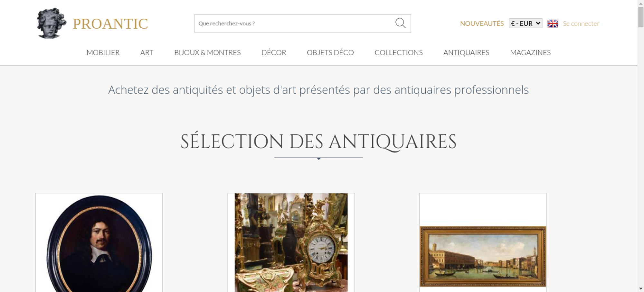This screenshot has width=644, height=292.
Task: Go to the ANTIQUAIRES section
Action: pyautogui.click(x=466, y=52)
